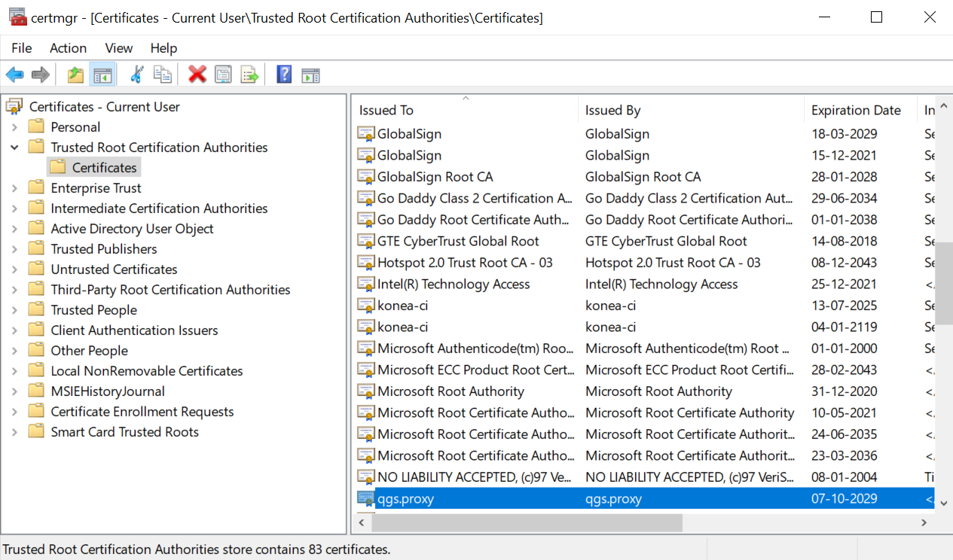The width and height of the screenshot is (953, 560).
Task: Open the Properties toolbar icon
Action: coord(223,75)
